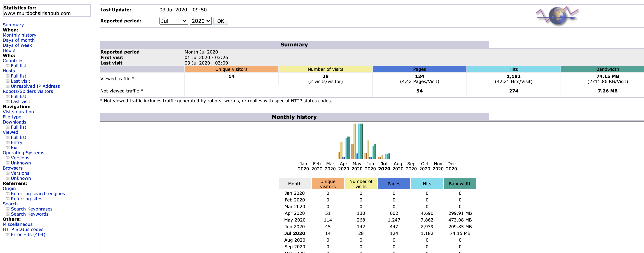
Task: Click the icon beside Referring search engines
Action: click(8, 194)
